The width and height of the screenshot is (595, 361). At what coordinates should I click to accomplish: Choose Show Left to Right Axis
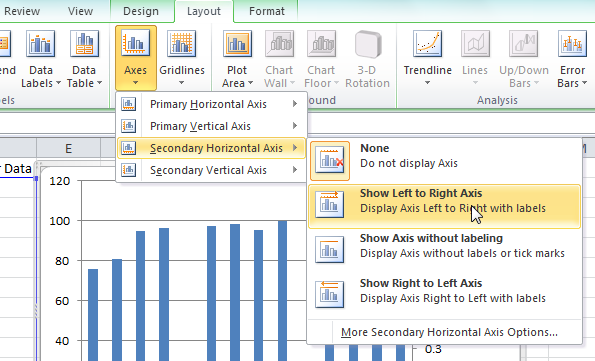point(444,206)
